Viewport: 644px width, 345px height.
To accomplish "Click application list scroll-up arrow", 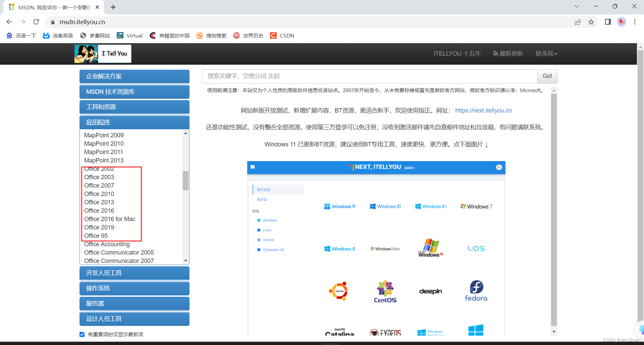I will (185, 133).
